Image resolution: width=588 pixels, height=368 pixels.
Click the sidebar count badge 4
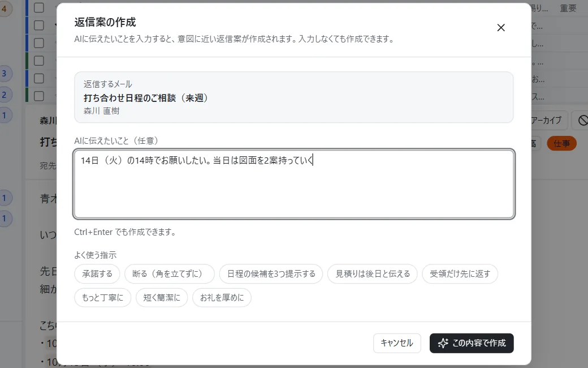click(4, 8)
